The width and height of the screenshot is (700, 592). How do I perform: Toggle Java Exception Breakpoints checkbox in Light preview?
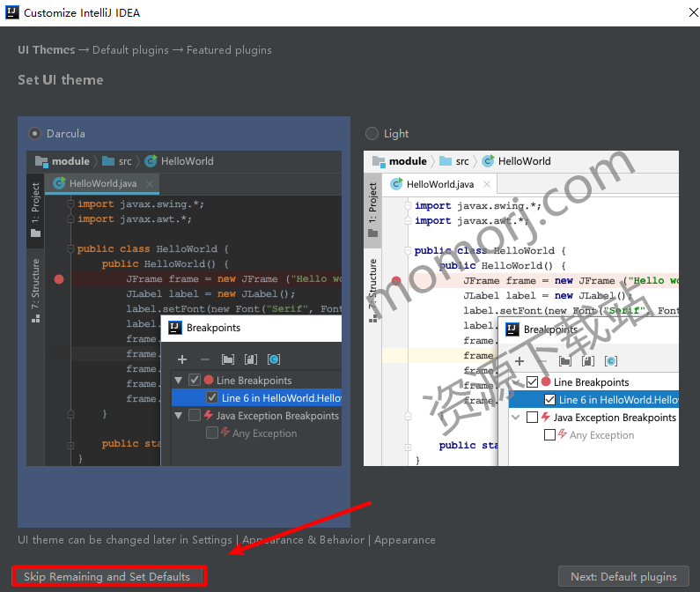[x=532, y=418]
